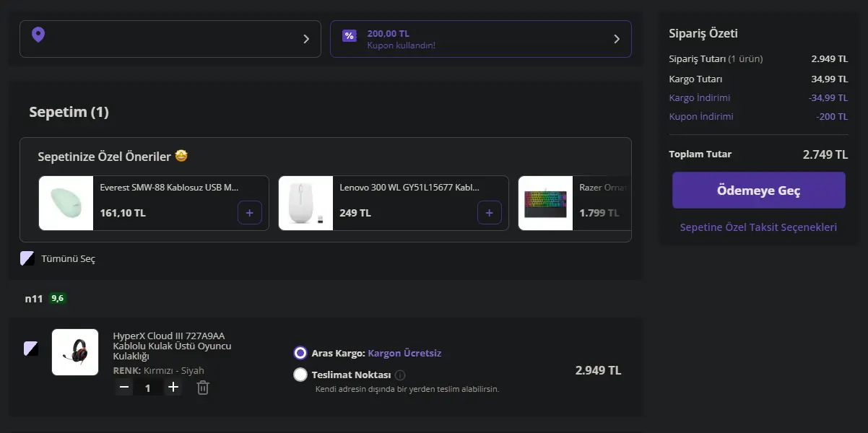Screen dimensions: 868x433
Task: Click Kargo İndirimi label in summary
Action: coord(700,97)
